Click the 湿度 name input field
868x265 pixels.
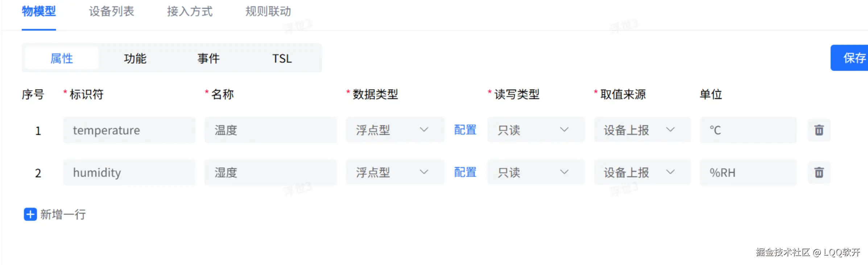pos(270,173)
